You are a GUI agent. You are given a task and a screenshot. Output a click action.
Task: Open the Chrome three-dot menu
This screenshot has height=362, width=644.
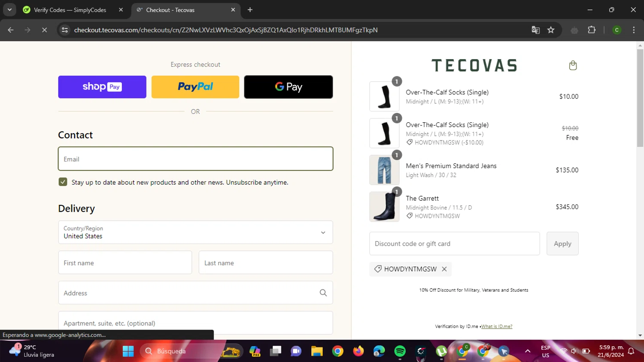[x=634, y=30]
